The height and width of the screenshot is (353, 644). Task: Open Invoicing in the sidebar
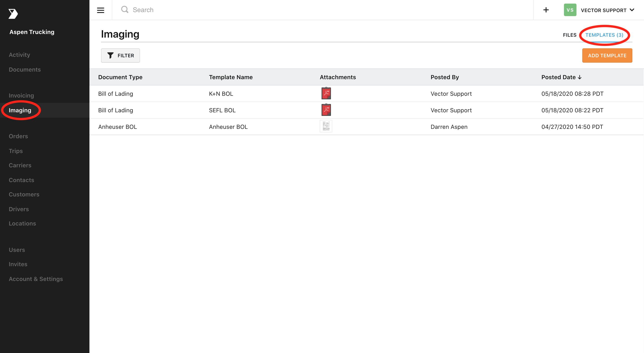click(x=21, y=96)
